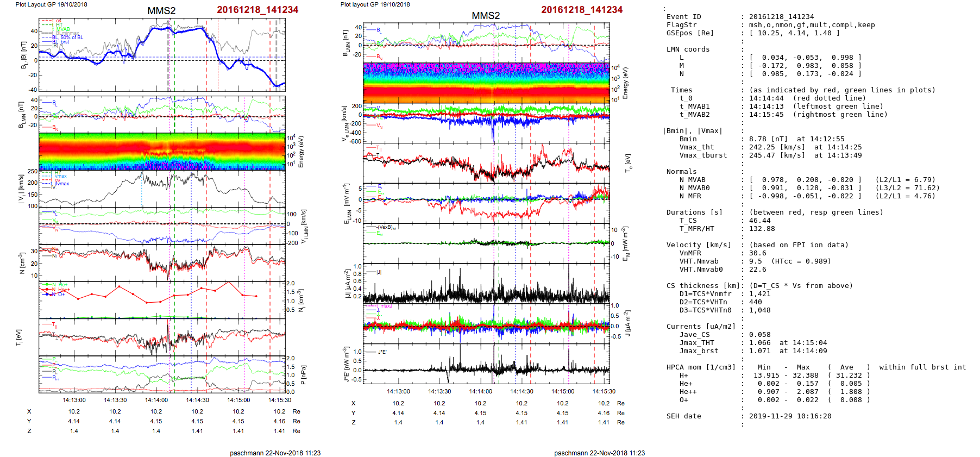Click the 14:15:00 time tick under the middle plot
This screenshot has width=980, height=457.
point(563,391)
